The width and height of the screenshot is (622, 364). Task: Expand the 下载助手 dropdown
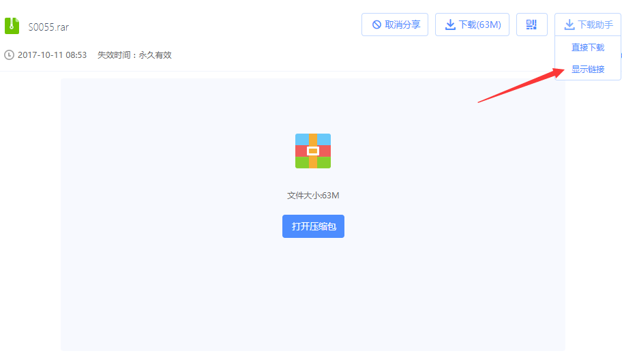pyautogui.click(x=595, y=25)
